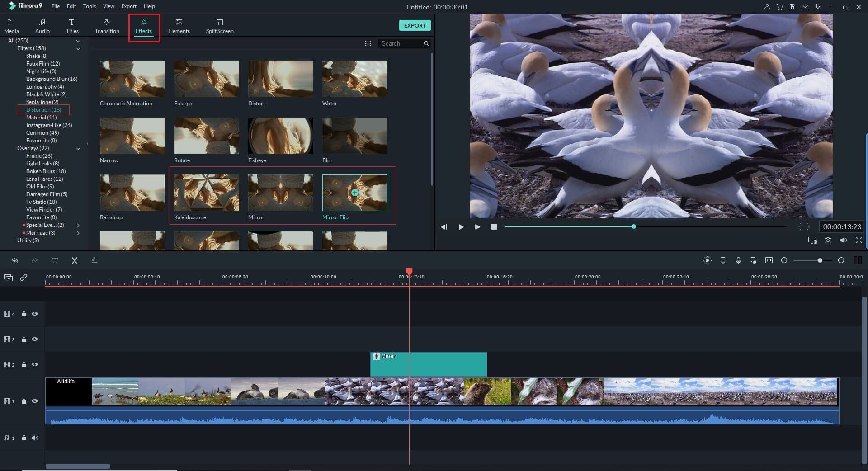
Task: Select the Distortion (18) category
Action: point(43,110)
